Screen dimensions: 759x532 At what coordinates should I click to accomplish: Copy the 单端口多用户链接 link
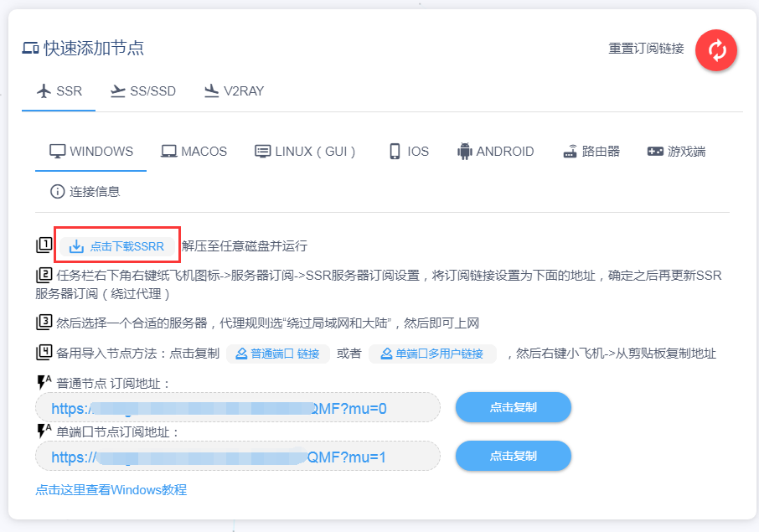point(432,354)
